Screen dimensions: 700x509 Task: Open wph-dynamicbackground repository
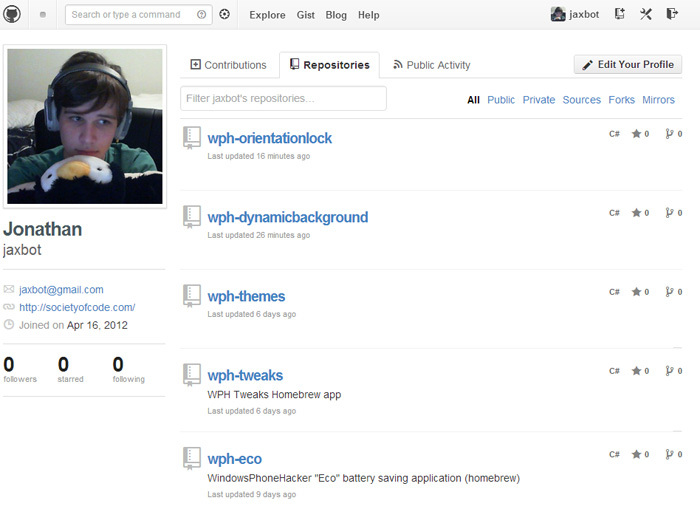coord(288,217)
